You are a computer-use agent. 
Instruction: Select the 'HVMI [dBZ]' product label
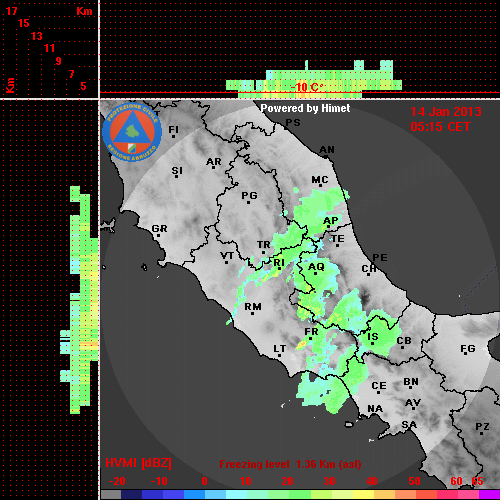138,463
